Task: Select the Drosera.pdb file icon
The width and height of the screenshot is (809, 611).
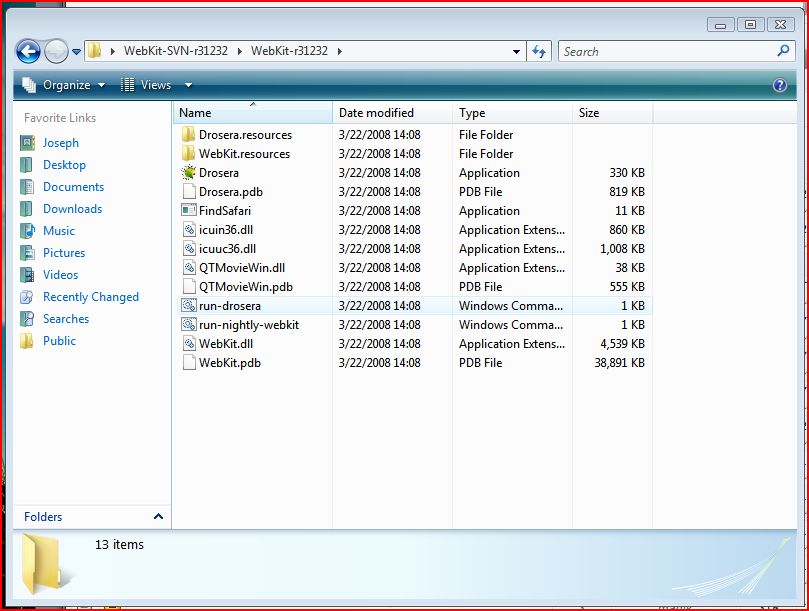Action: [x=189, y=191]
